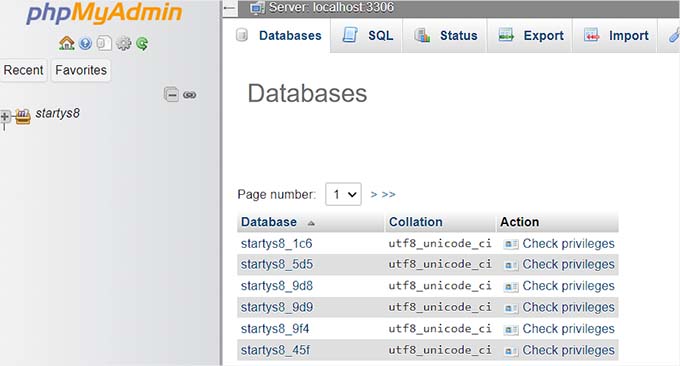This screenshot has height=366, width=680.
Task: Open MySQL documentation page icon
Action: 104,43
